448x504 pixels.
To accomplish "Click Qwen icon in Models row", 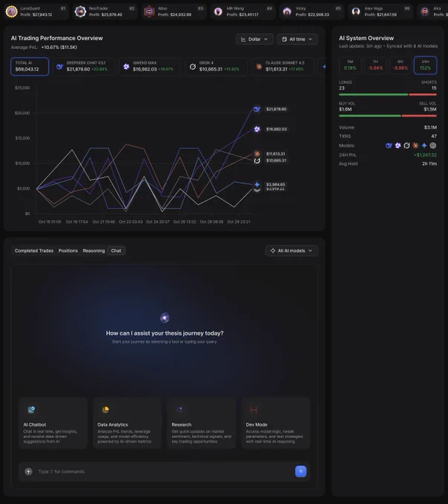I will (398, 145).
